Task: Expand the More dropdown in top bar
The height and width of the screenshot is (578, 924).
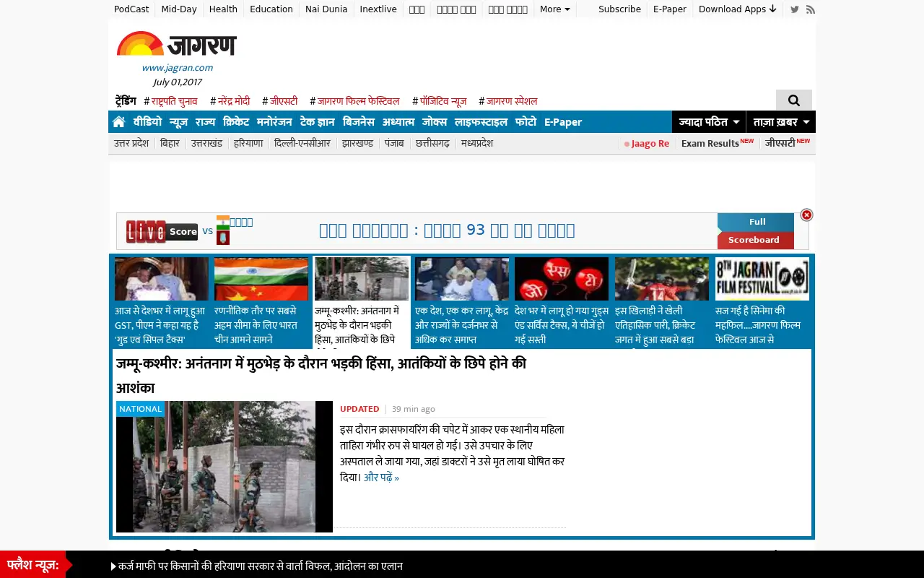Action: 554,9
